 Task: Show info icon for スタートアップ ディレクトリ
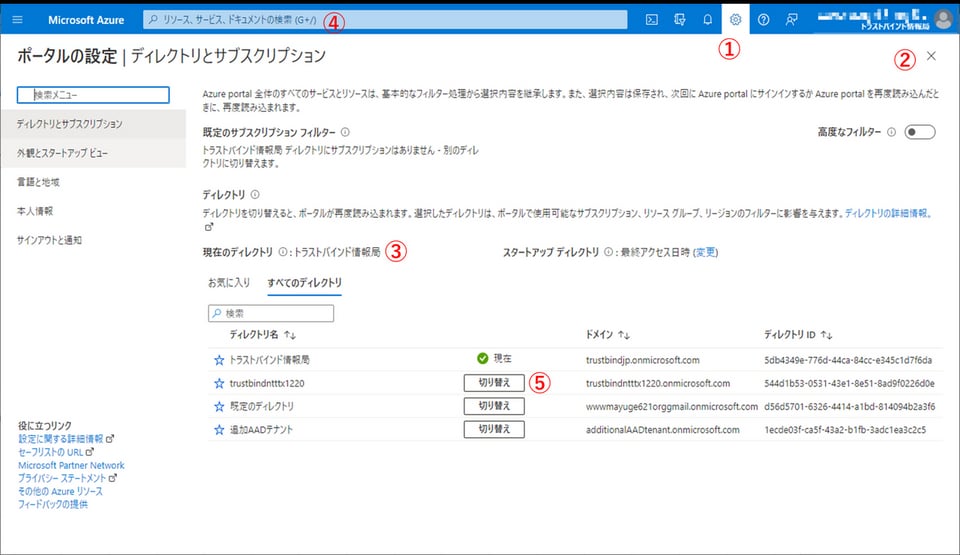tap(609, 251)
